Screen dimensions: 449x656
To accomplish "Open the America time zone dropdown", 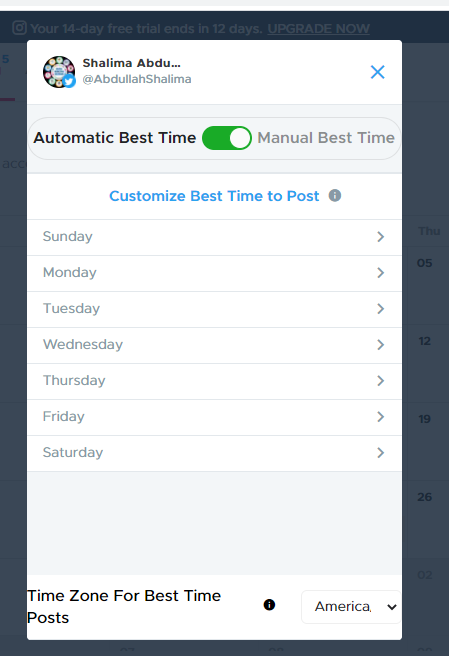I will click(351, 607).
